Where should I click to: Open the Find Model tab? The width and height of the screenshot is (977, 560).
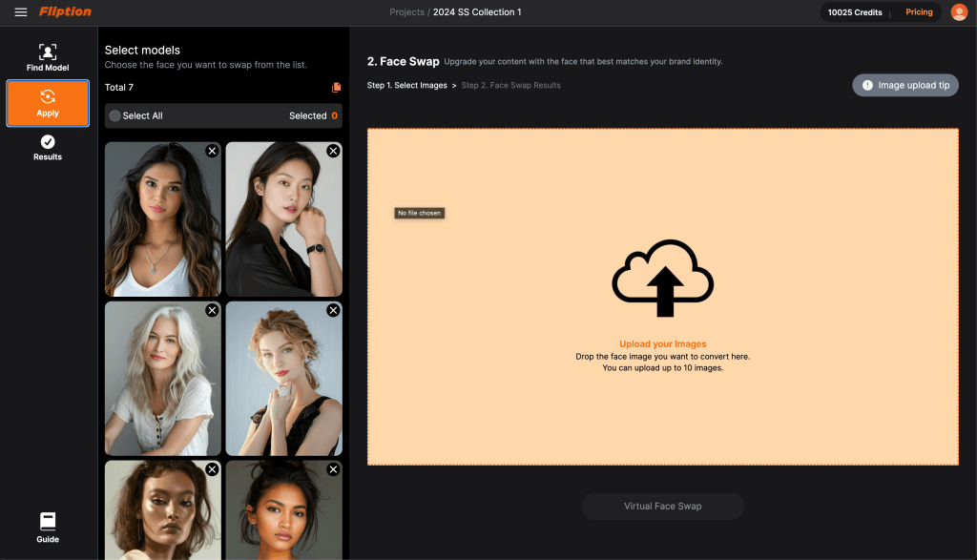pyautogui.click(x=48, y=57)
